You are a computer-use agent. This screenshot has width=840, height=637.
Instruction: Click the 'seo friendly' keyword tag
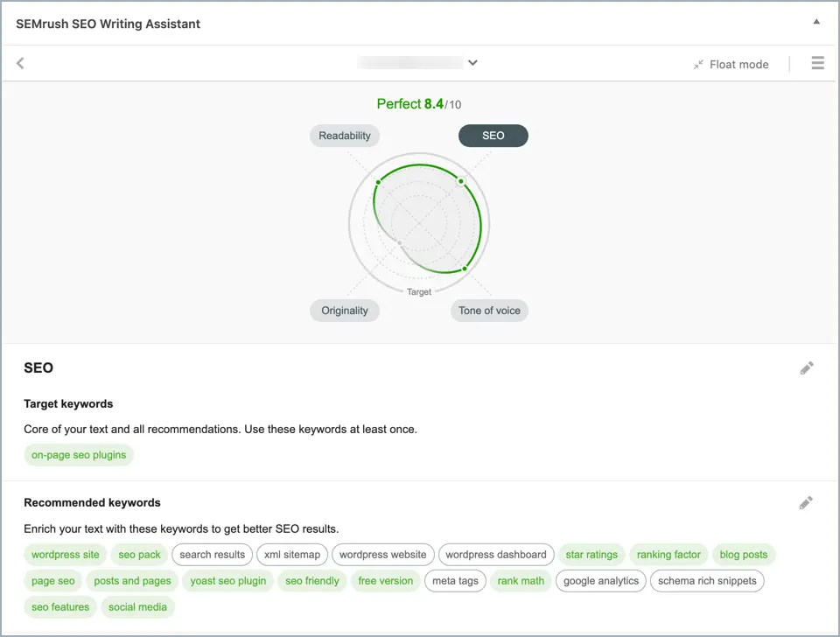(x=312, y=581)
